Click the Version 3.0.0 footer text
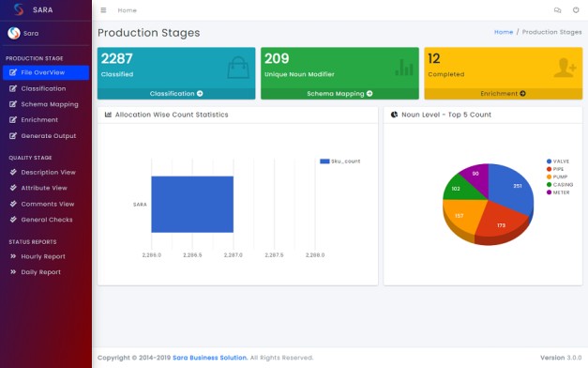 pos(561,358)
